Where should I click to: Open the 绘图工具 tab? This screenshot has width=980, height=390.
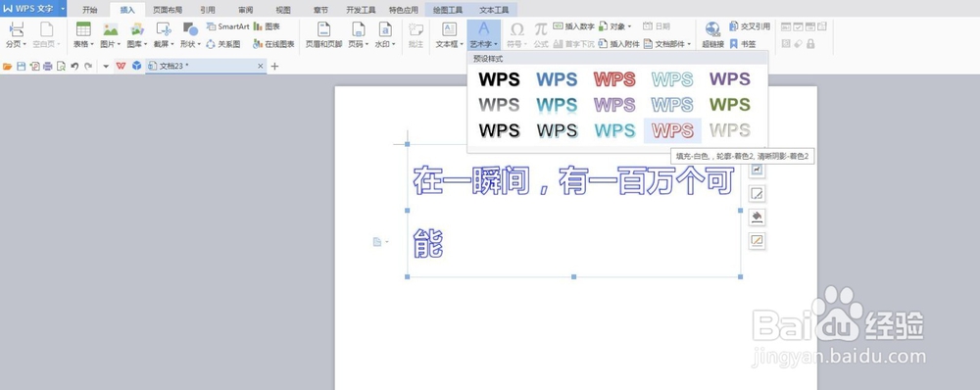click(x=448, y=10)
